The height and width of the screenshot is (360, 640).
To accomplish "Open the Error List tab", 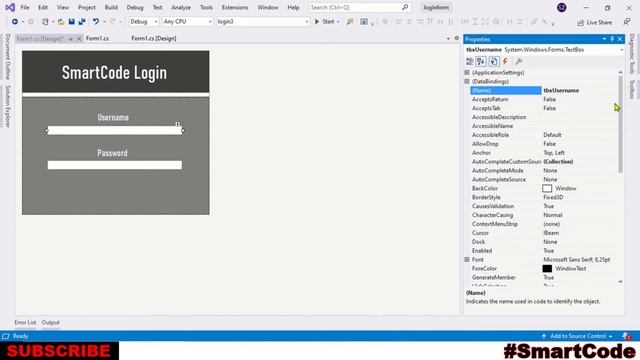I will click(x=25, y=322).
